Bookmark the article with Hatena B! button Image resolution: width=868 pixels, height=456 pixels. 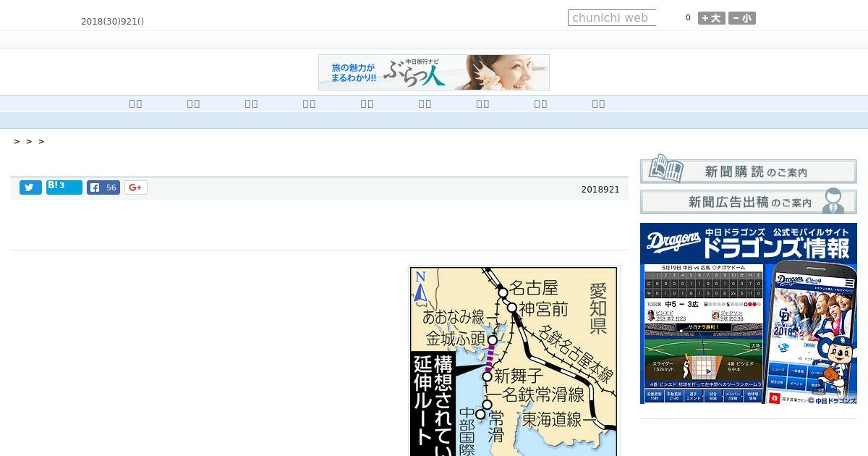tap(64, 187)
